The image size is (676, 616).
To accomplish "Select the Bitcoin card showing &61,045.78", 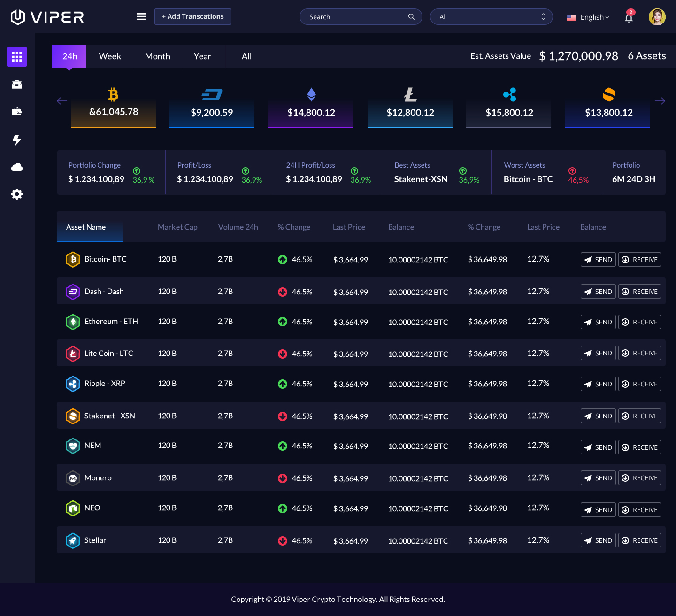I will (x=113, y=107).
